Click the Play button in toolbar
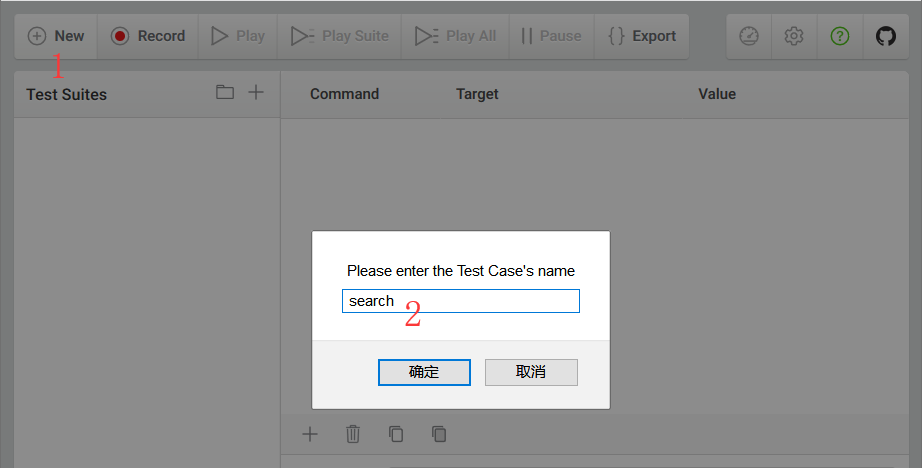The image size is (923, 468). [x=238, y=36]
